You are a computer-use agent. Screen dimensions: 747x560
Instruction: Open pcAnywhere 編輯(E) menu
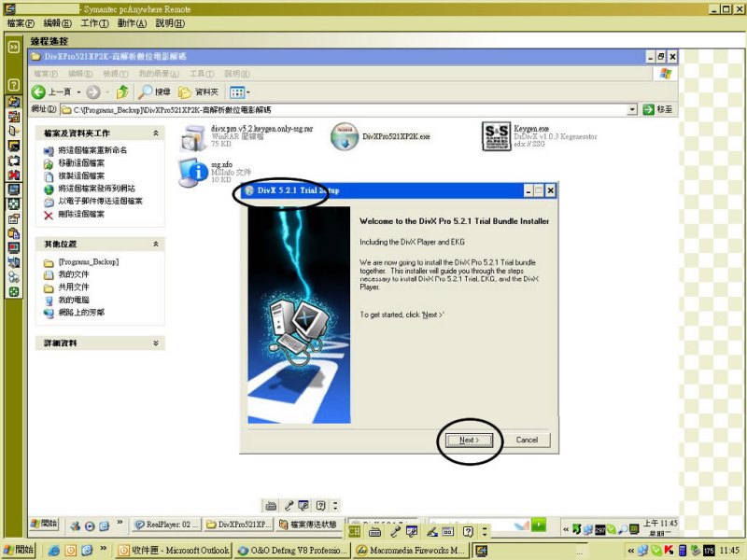(57, 23)
